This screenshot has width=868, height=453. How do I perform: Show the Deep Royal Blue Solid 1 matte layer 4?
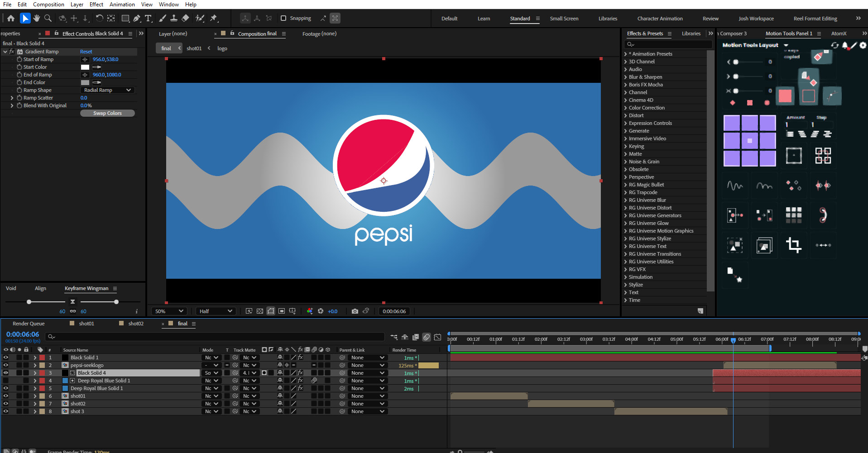(6, 381)
